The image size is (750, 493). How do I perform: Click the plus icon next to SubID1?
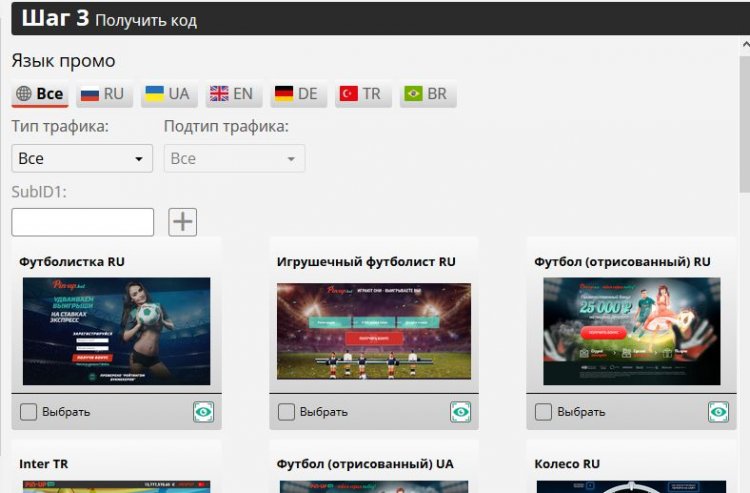[182, 222]
